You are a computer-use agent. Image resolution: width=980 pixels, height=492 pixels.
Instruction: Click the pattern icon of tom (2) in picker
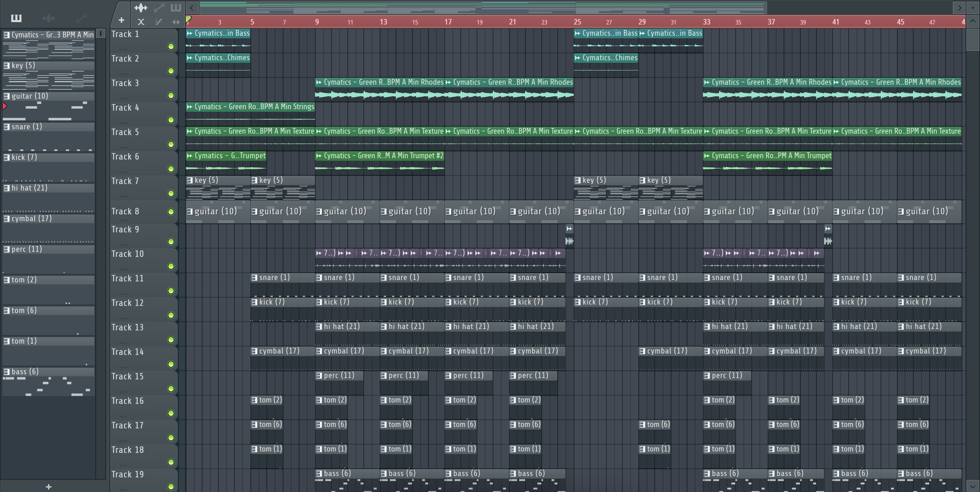tap(6, 280)
